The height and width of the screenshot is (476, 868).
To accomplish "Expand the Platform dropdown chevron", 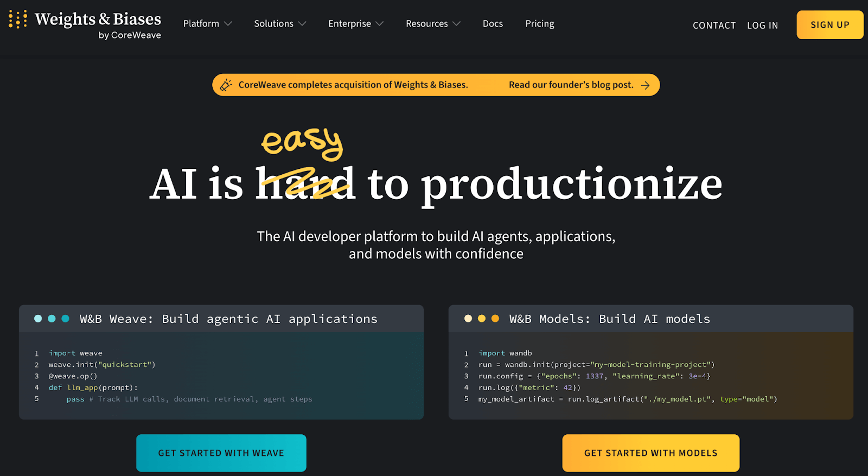I will [x=228, y=24].
